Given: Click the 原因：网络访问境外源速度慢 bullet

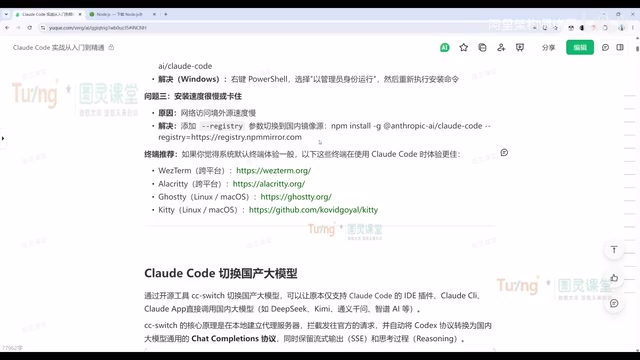Looking at the screenshot, I should tap(207, 113).
